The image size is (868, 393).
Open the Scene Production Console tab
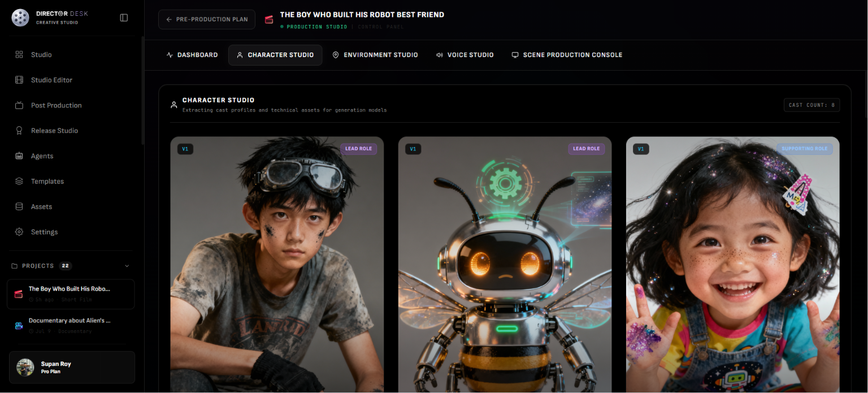point(567,55)
